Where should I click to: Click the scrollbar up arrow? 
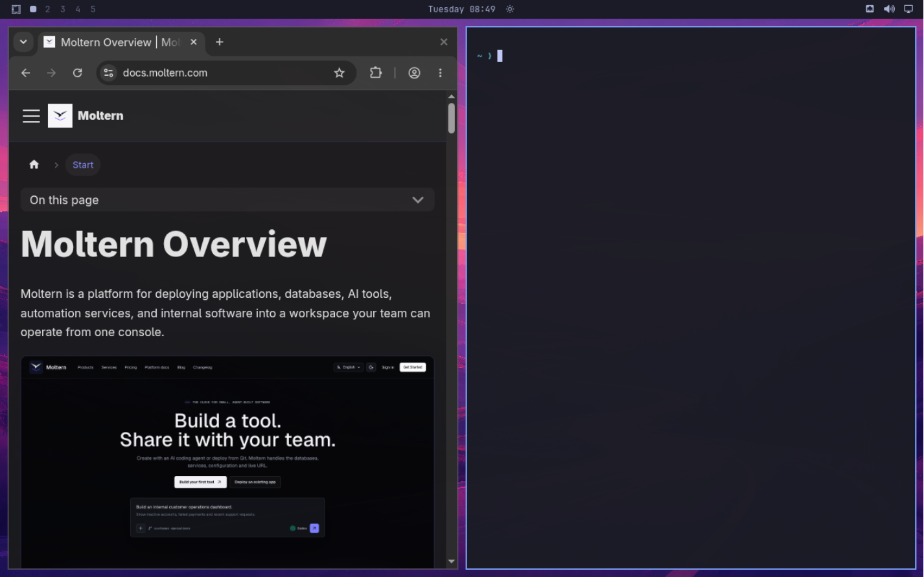452,97
